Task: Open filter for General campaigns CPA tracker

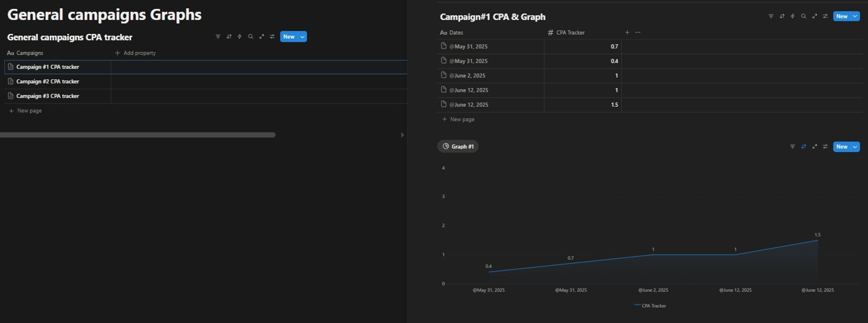Action: [x=218, y=37]
